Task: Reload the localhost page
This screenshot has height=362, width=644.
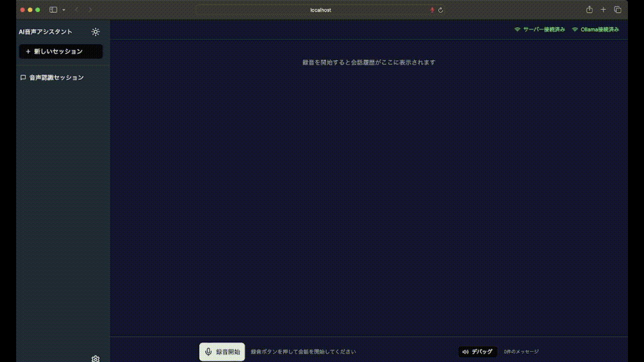Action: 441,10
